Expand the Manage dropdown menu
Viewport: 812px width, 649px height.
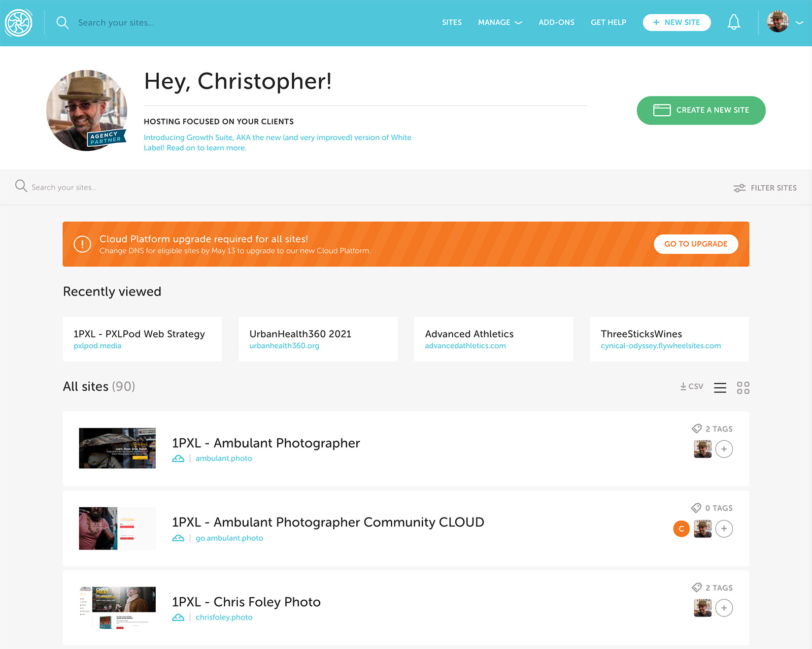[x=500, y=22]
